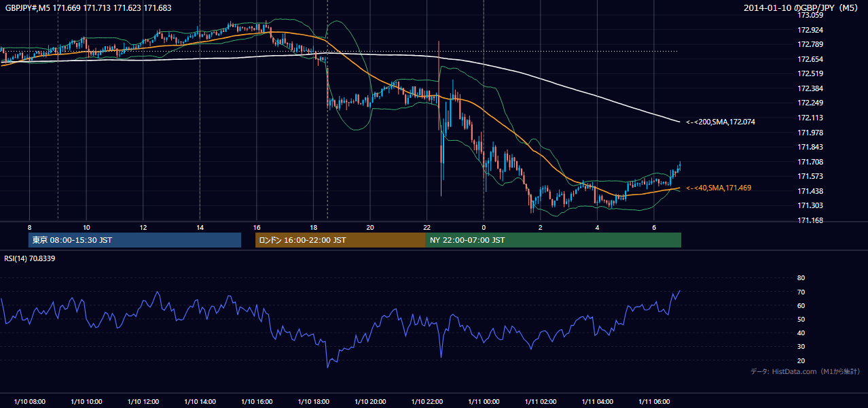Click hour tick 16 under the price chart
Image resolution: width=868 pixels, height=408 pixels.
(256, 227)
